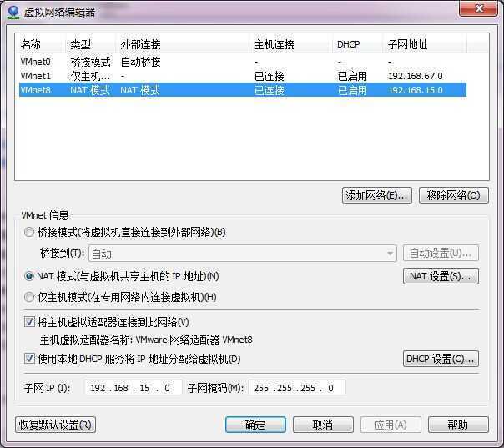Click the 应用(A) button
Viewport: 504px width, 448px height.
coord(391,425)
